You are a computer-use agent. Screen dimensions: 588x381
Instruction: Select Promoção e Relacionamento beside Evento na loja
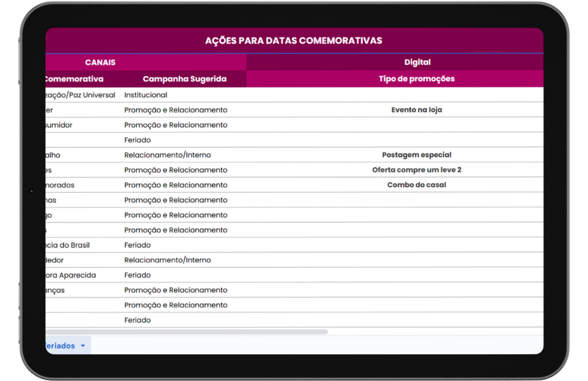[175, 110]
